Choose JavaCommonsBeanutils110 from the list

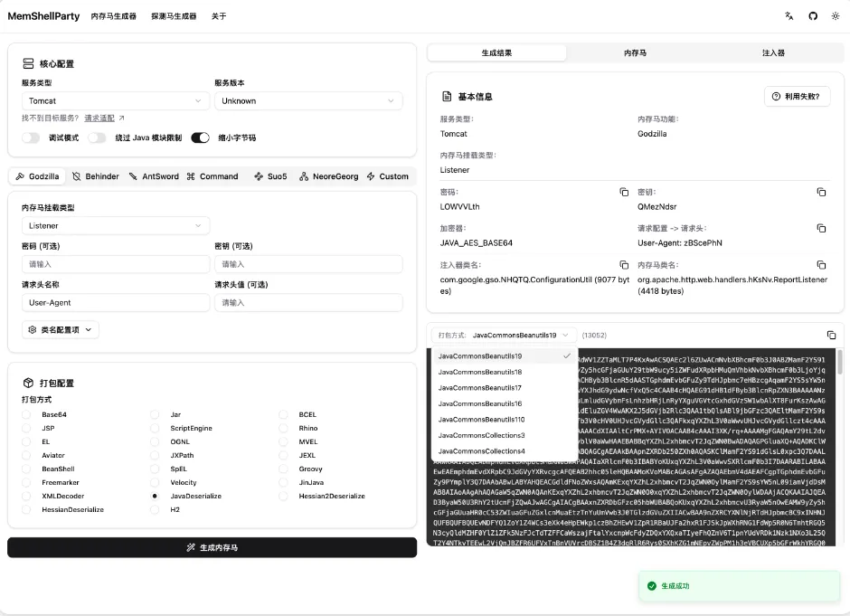pos(504,419)
